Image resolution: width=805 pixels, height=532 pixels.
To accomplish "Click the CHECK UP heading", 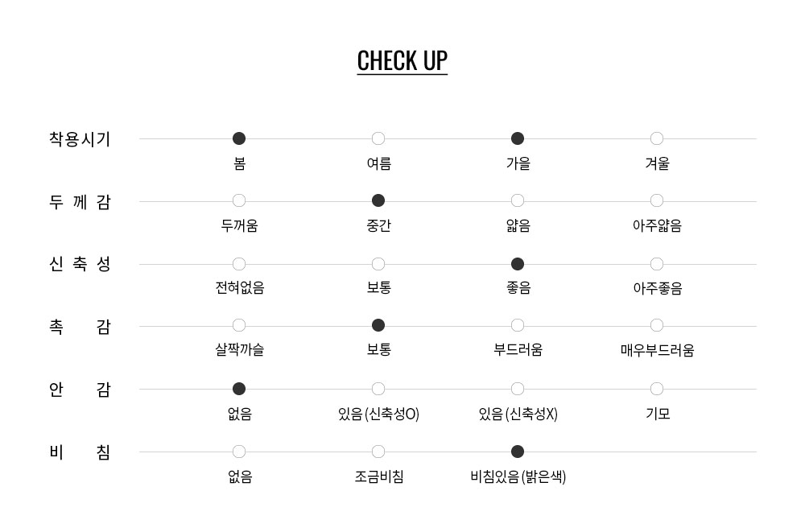I will point(402,61).
